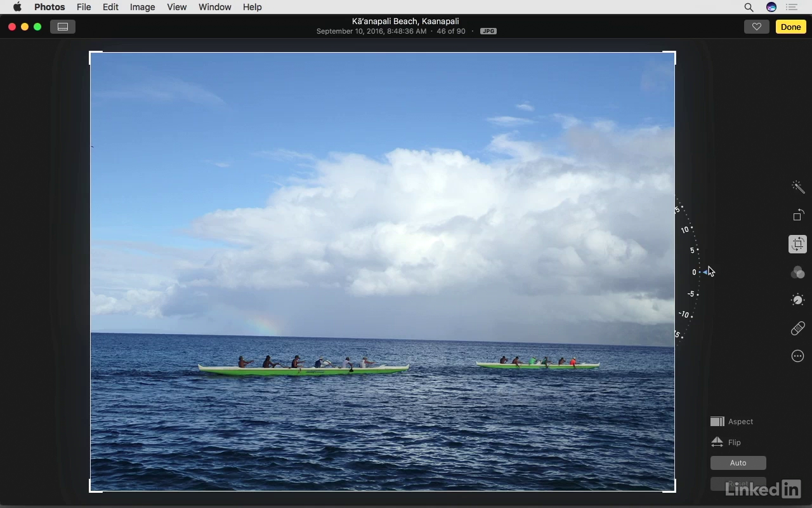Open the Extensions ellipsis button
This screenshot has width=812, height=508.
[798, 356]
